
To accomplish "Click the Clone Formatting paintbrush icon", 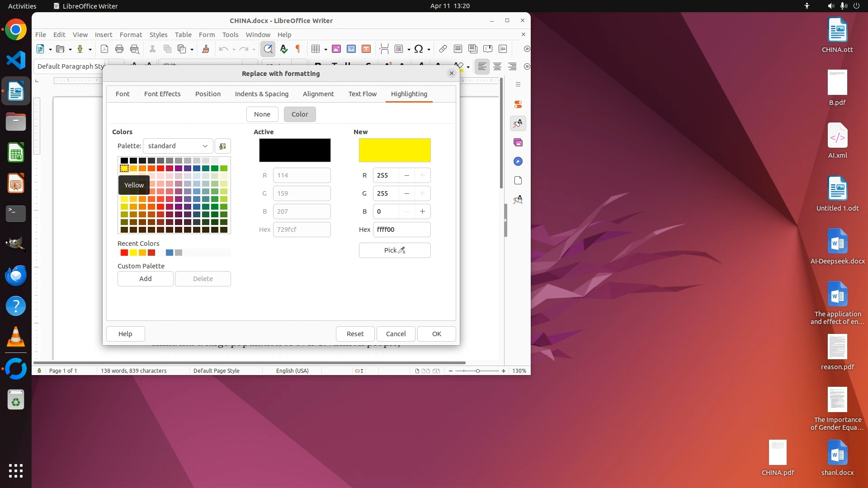I will tap(206, 49).
